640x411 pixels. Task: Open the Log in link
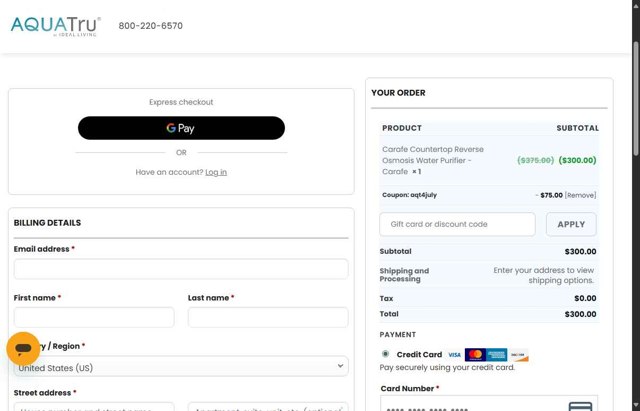(216, 172)
